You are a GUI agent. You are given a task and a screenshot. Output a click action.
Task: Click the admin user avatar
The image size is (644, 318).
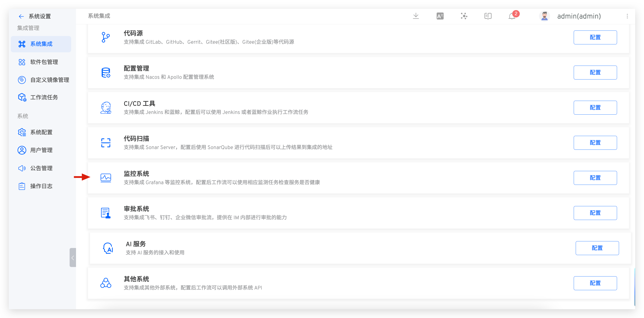click(544, 16)
